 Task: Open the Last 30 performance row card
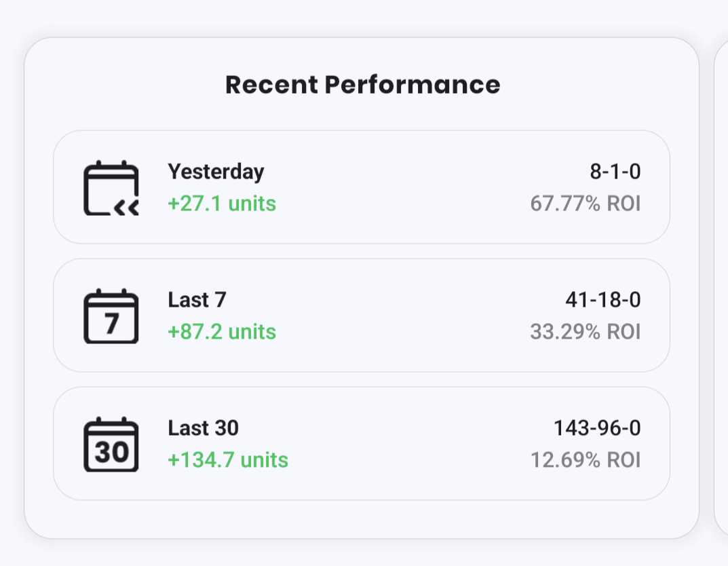tap(407, 444)
